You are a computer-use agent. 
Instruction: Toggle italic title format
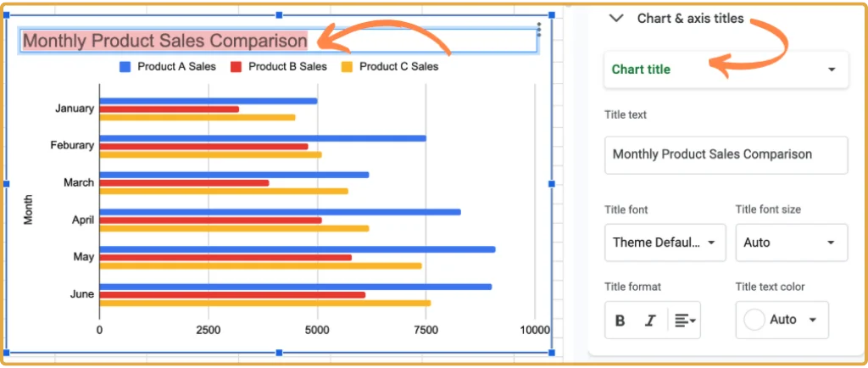click(x=650, y=320)
